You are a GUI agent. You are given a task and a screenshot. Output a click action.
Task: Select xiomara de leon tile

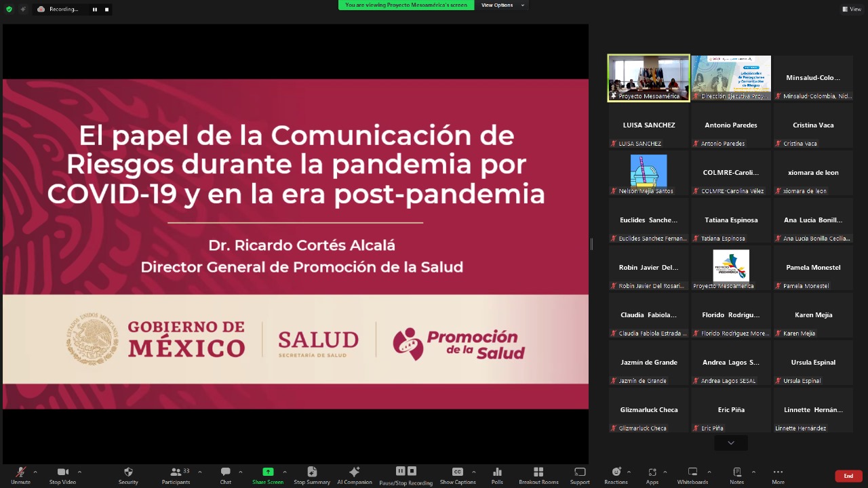813,173
